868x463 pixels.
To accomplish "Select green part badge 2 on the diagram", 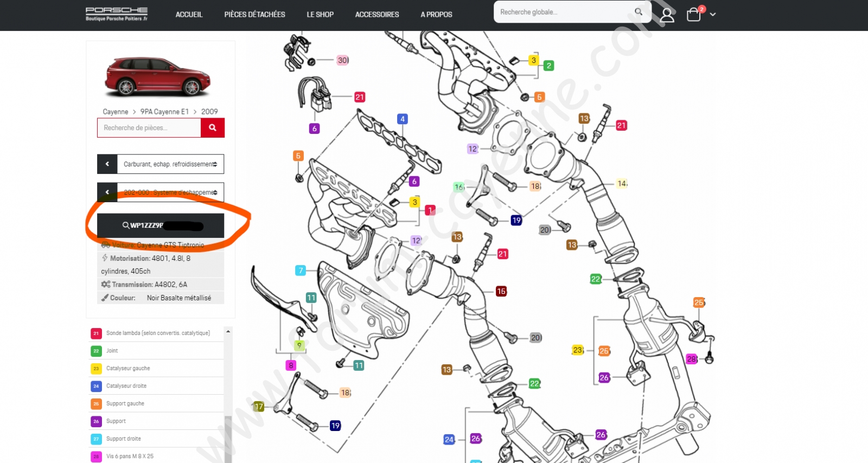I will click(x=549, y=66).
